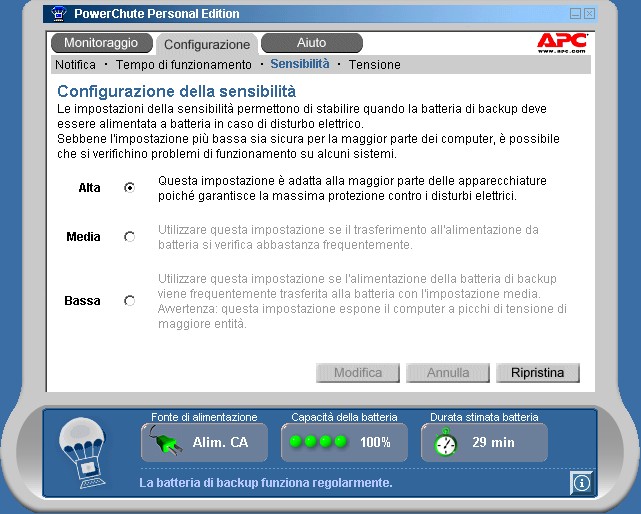Open the Tensione submenu
The image size is (641, 514).
374,65
